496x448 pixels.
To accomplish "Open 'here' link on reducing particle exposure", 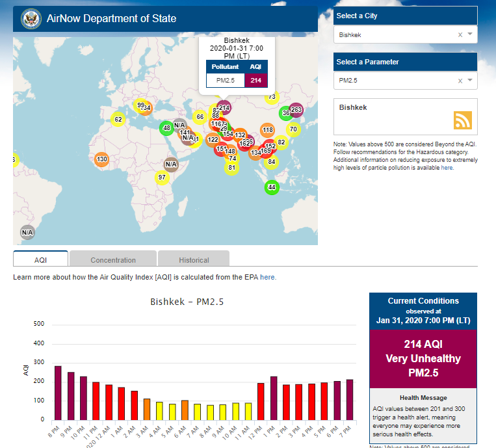I will tap(447, 168).
